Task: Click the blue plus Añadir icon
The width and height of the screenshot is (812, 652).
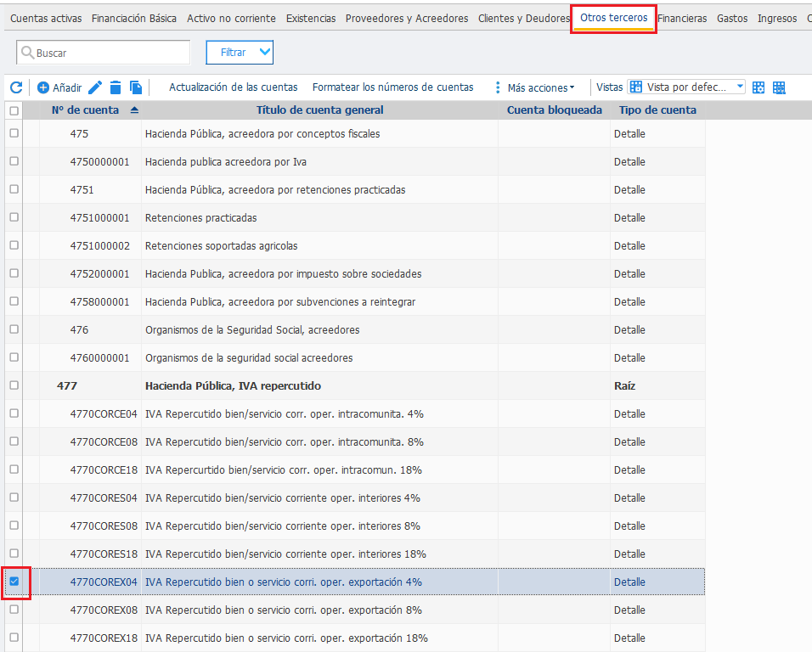Action: pyautogui.click(x=43, y=88)
